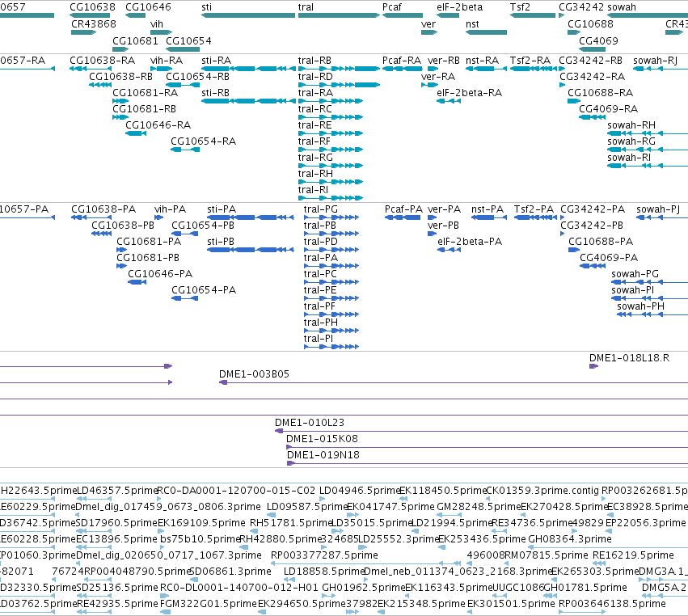Click protein sowah-PH
The width and height of the screenshot is (688, 616).
[x=652, y=314]
